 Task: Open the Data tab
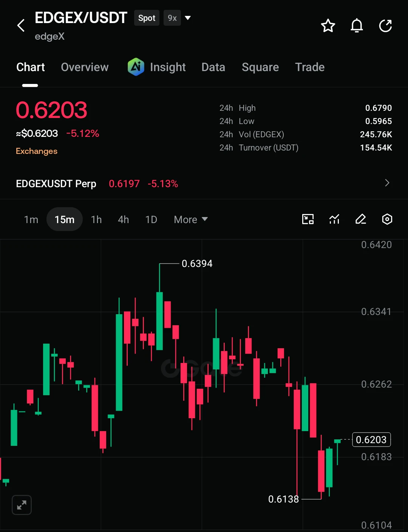pyautogui.click(x=213, y=67)
